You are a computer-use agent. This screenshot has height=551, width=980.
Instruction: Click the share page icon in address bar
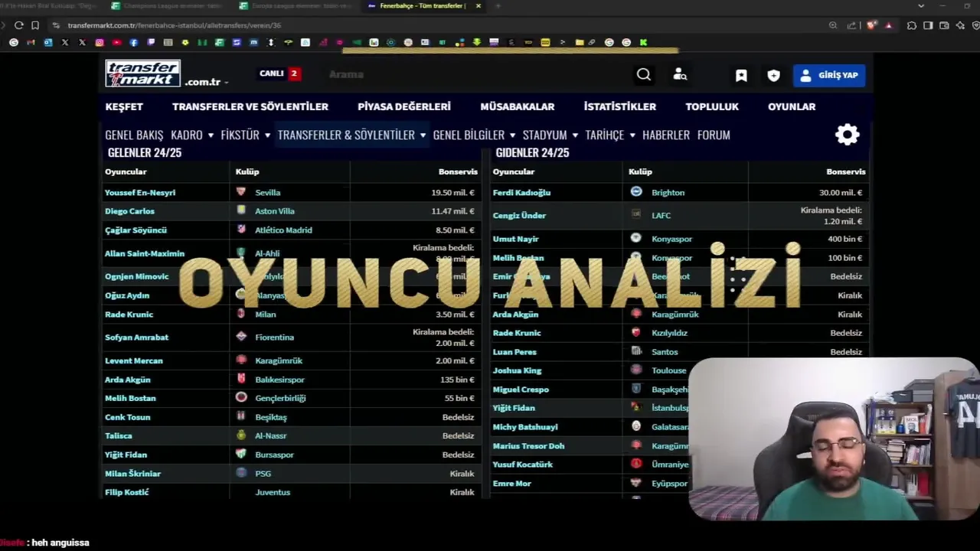(x=851, y=25)
